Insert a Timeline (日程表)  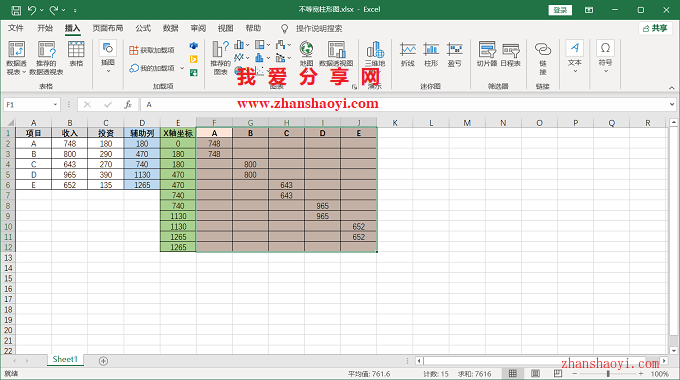[510, 54]
